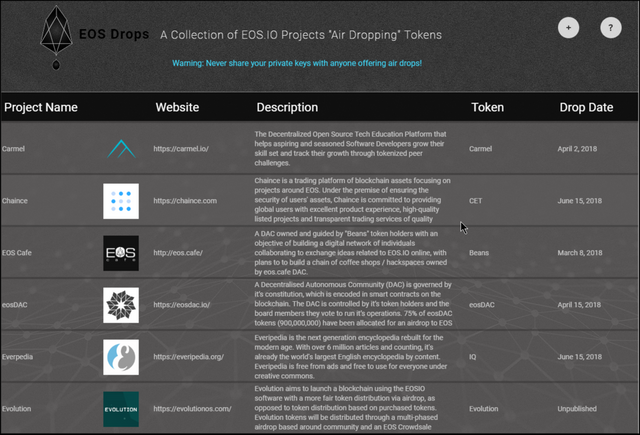640x435 pixels.
Task: Select the Carmel project name cell
Action: [13, 149]
